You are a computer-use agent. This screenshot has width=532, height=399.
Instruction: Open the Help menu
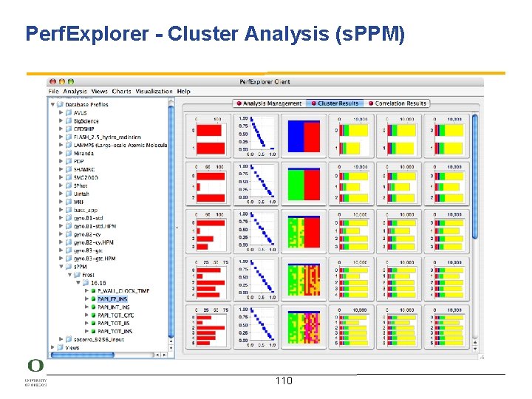pyautogui.click(x=183, y=92)
